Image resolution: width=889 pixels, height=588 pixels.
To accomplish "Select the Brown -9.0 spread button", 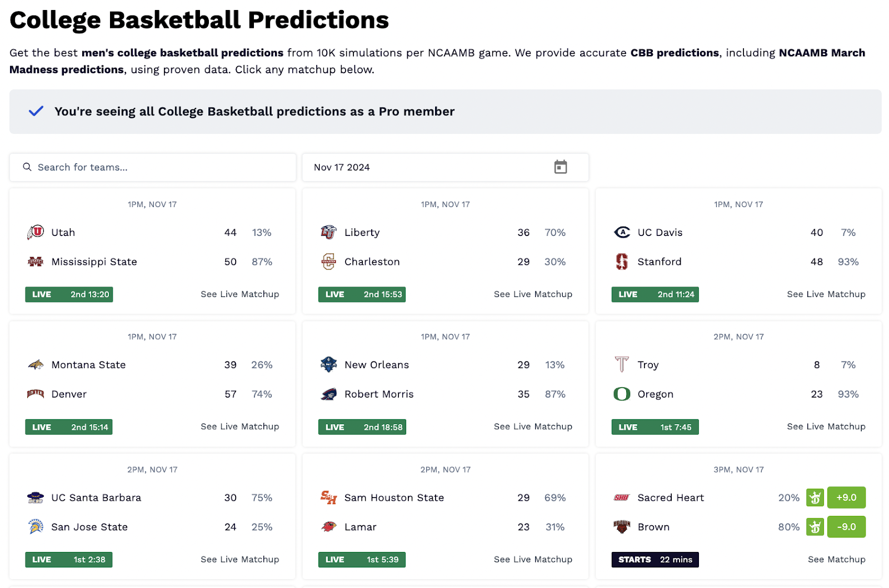I will (x=846, y=527).
